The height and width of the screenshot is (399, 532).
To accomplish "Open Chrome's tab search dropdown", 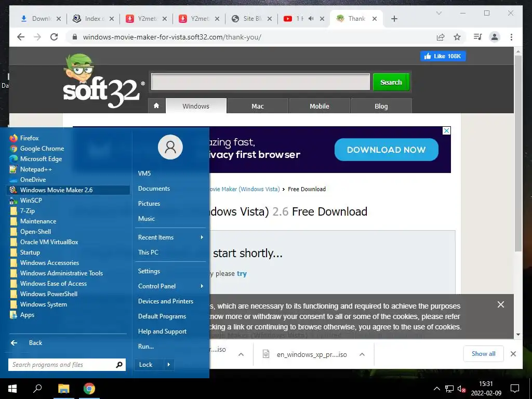I will pyautogui.click(x=438, y=13).
